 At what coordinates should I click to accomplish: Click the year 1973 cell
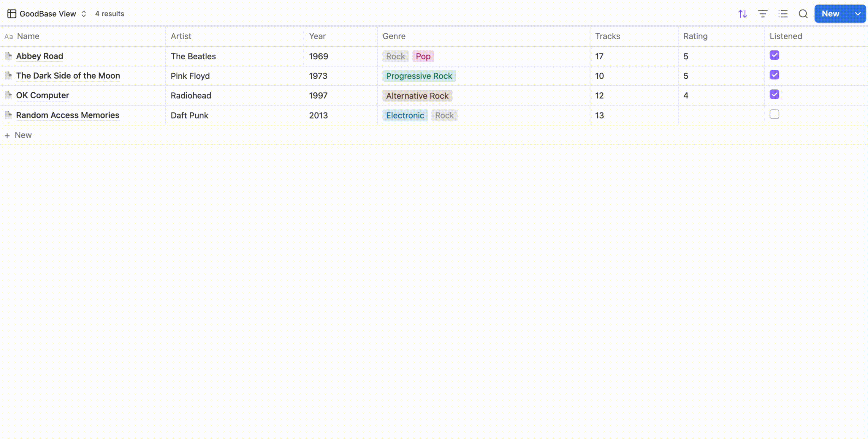click(x=341, y=76)
